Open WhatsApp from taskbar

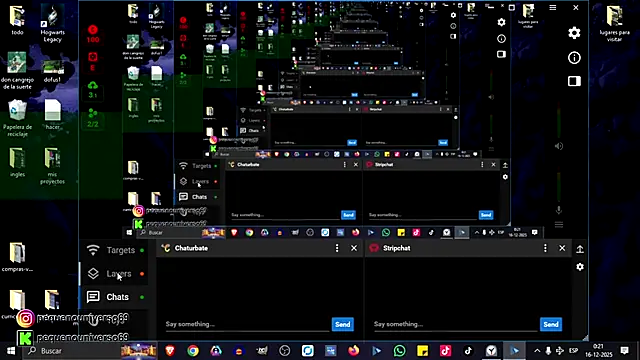click(x=400, y=351)
